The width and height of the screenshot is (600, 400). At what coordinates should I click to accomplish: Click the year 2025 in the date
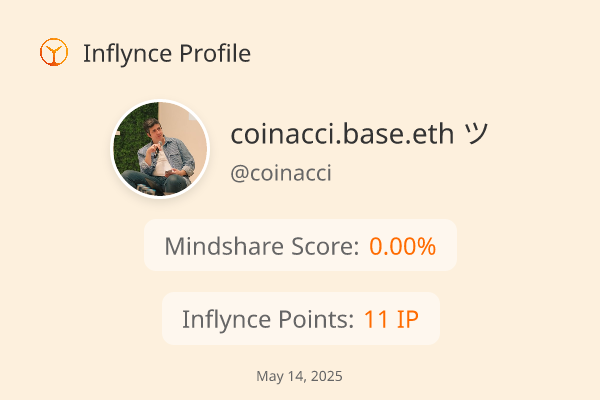point(327,376)
